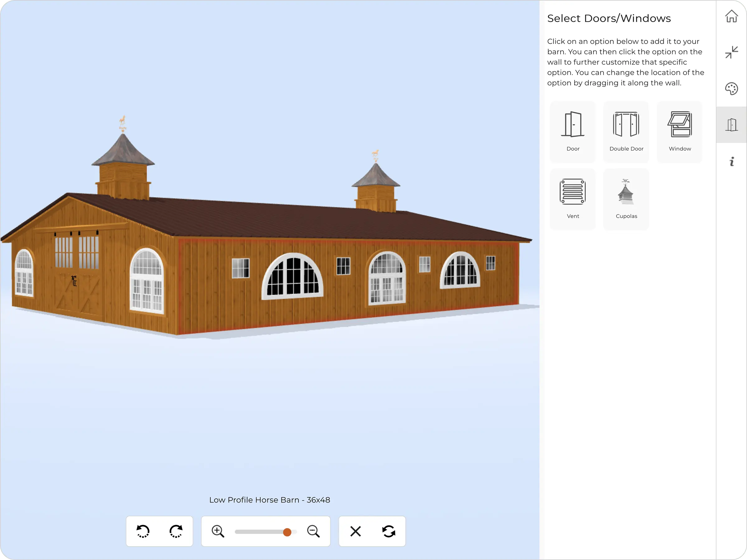Image resolution: width=747 pixels, height=560 pixels.
Task: Select the doors sidebar tab icon
Action: 731,125
